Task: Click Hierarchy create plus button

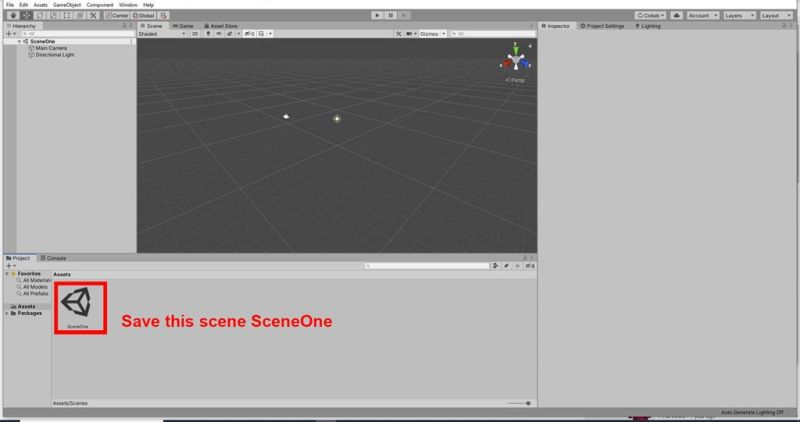Action: coord(8,34)
